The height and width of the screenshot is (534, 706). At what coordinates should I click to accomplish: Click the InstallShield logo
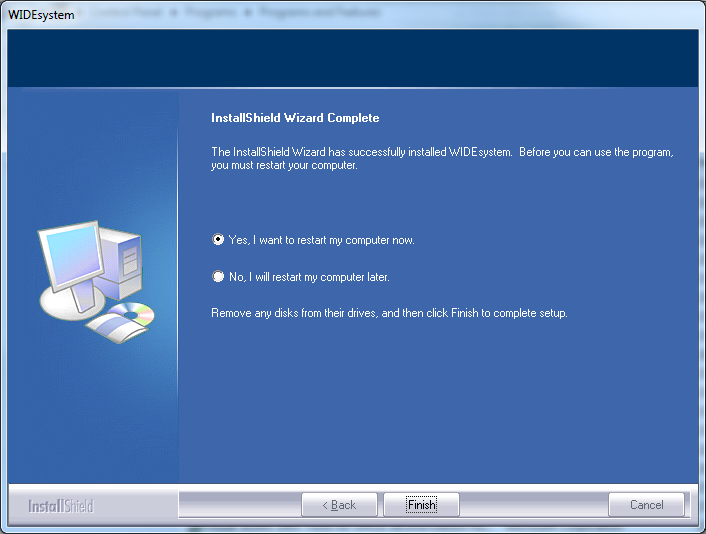tap(61, 506)
